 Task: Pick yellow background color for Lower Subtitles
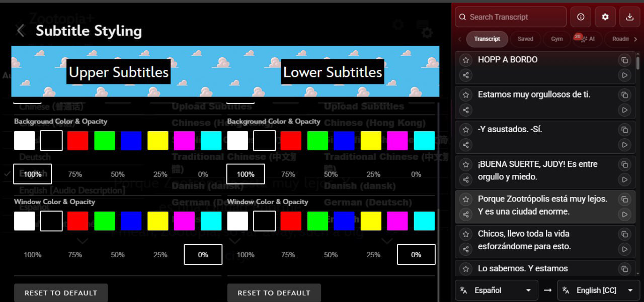371,141
